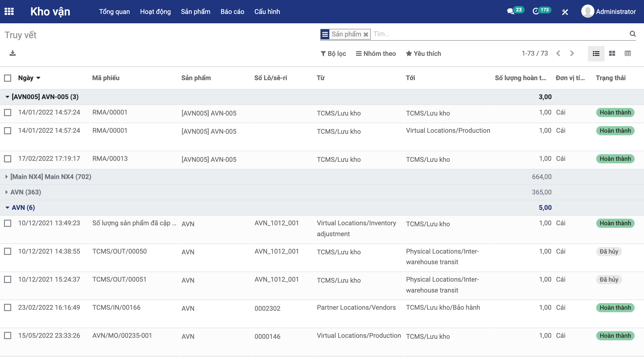This screenshot has height=357, width=644.
Task: Click Partner Locations/Vendors source cell
Action: (x=356, y=307)
